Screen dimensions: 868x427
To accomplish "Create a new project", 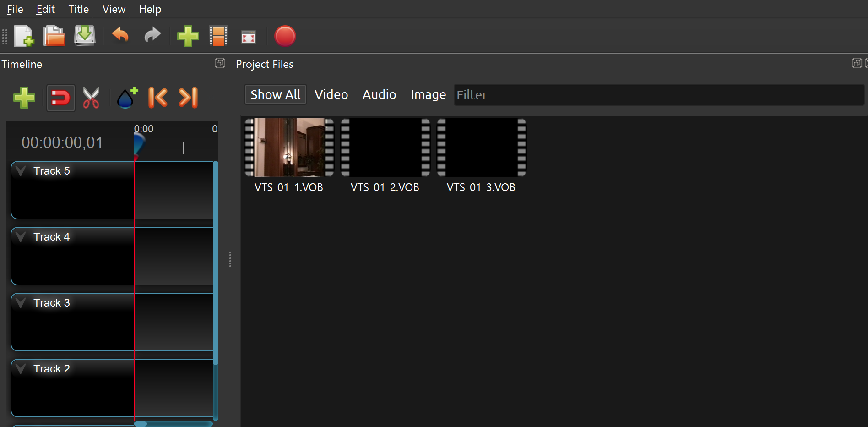I will click(24, 36).
